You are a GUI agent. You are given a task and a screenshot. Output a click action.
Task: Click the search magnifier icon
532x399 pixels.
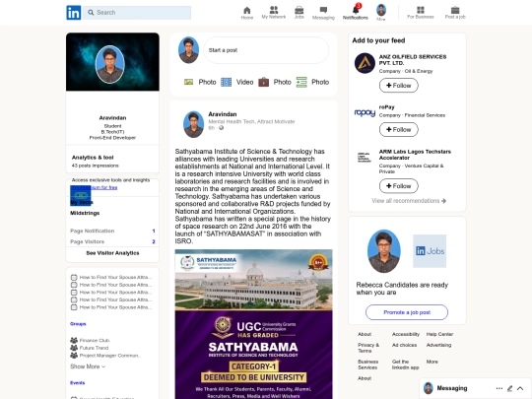pos(91,13)
